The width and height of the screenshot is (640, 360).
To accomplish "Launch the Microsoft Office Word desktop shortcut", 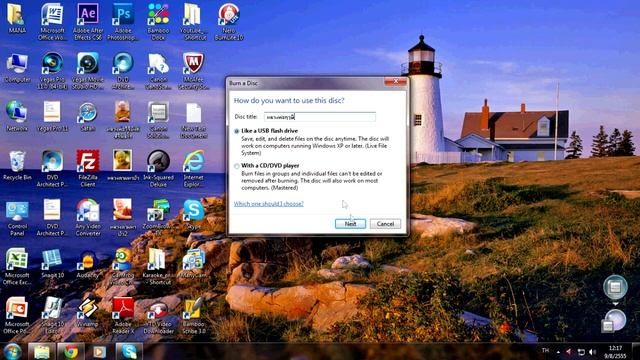I will (52, 21).
